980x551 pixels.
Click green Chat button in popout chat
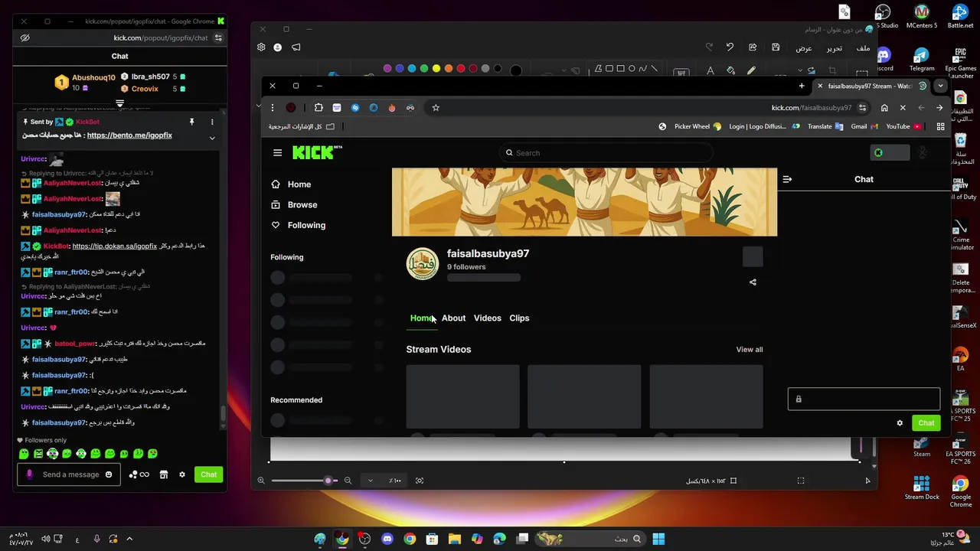(x=208, y=474)
